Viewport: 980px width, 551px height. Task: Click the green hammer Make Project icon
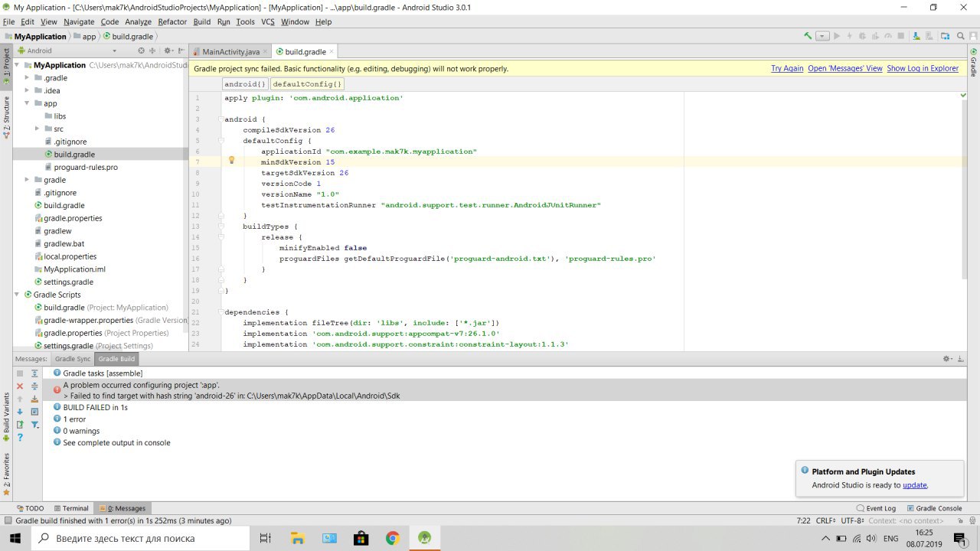(808, 36)
